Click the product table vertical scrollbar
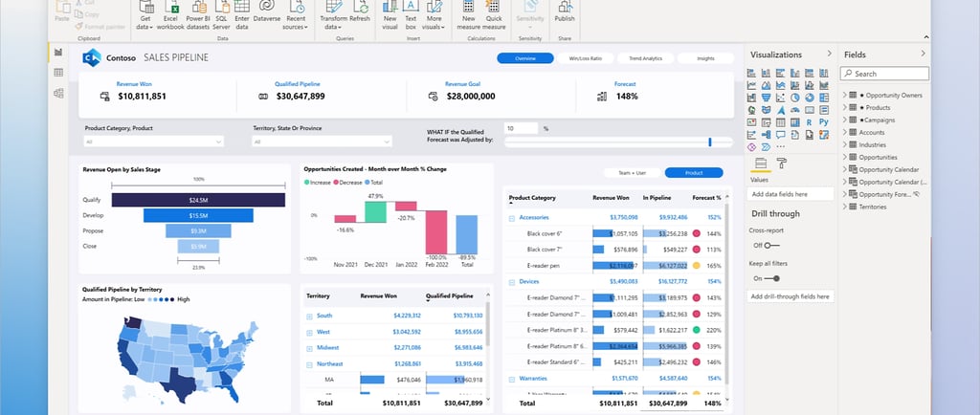The image size is (980, 415). pyautogui.click(x=727, y=294)
